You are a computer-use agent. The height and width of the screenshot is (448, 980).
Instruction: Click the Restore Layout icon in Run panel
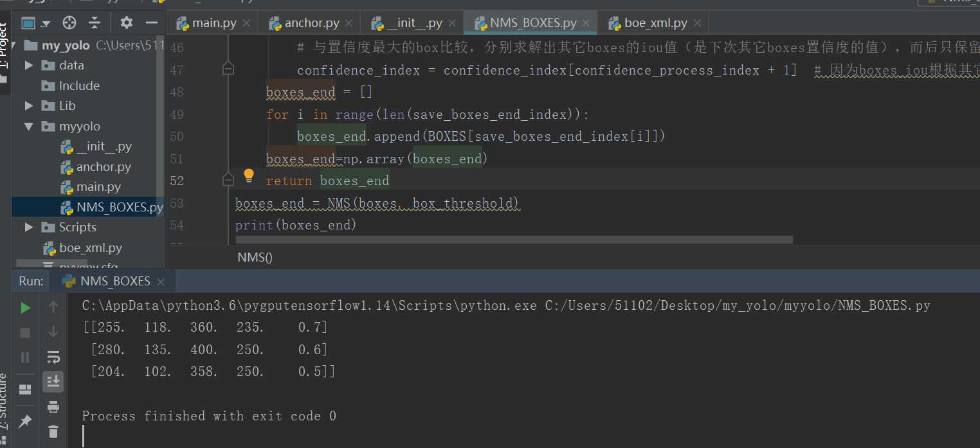point(26,390)
